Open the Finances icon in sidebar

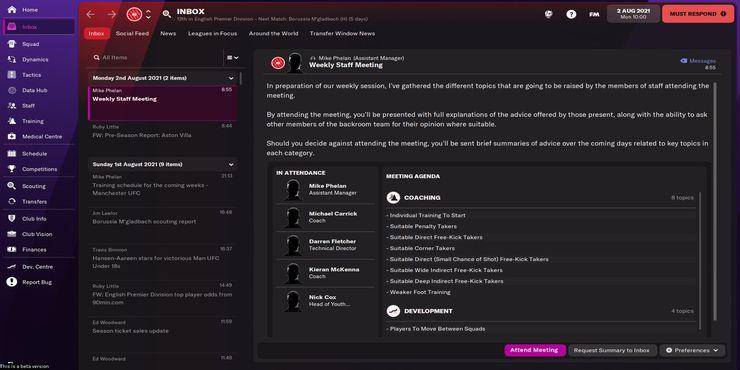(12, 249)
